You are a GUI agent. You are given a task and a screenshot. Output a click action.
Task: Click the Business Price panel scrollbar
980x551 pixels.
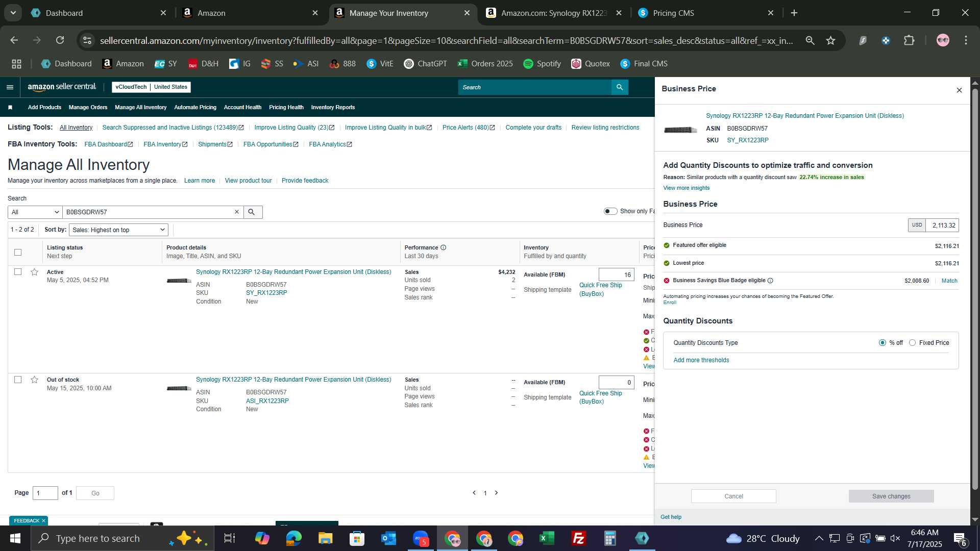(975, 289)
